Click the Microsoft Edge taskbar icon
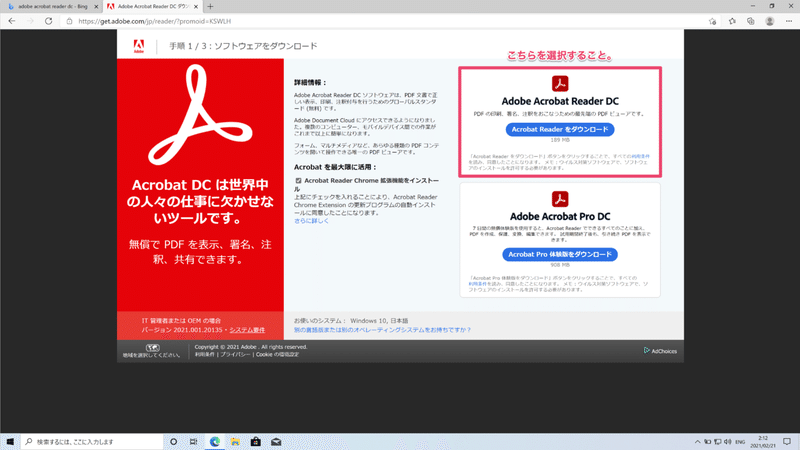Screen dimensions: 800x450 coord(215,441)
